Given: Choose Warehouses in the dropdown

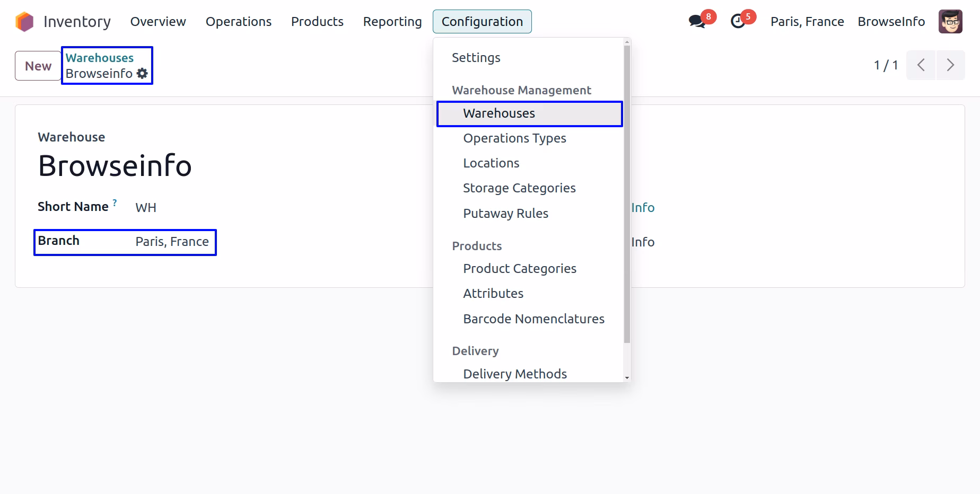Looking at the screenshot, I should tap(529, 113).
